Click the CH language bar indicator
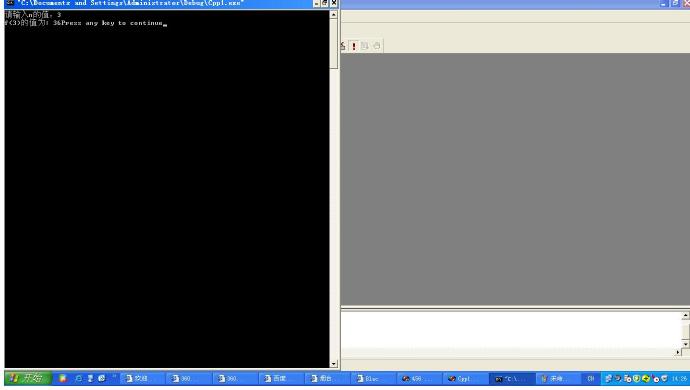Screen dimensions: 690x390 pyautogui.click(x=591, y=379)
